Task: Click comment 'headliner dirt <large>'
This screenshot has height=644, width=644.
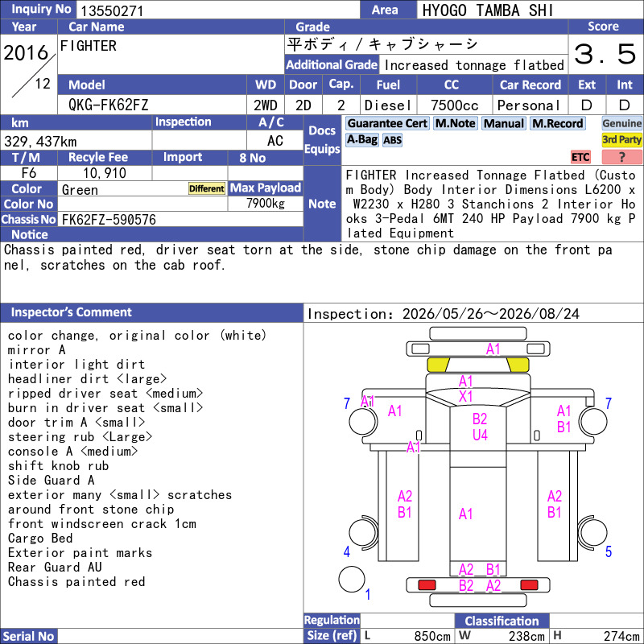Action: click(88, 378)
